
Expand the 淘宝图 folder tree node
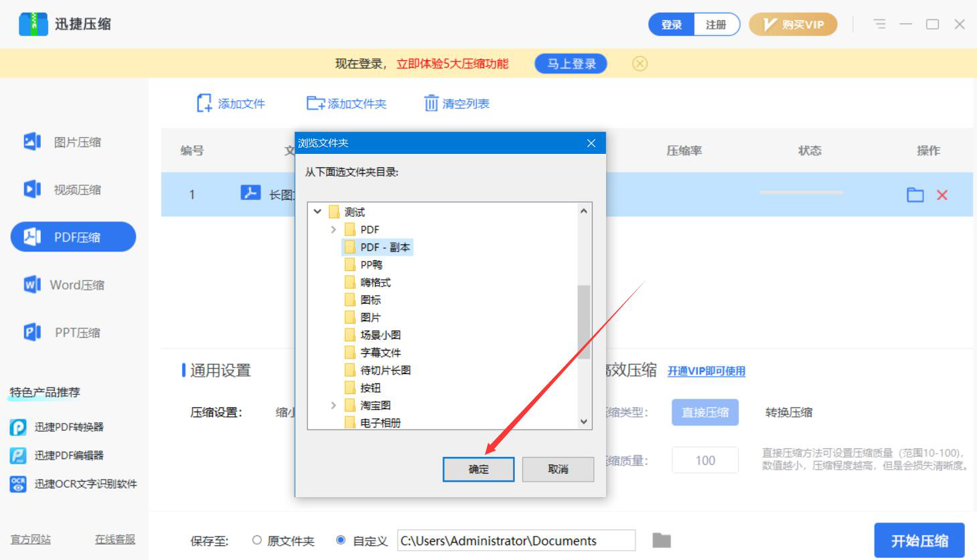coord(333,405)
